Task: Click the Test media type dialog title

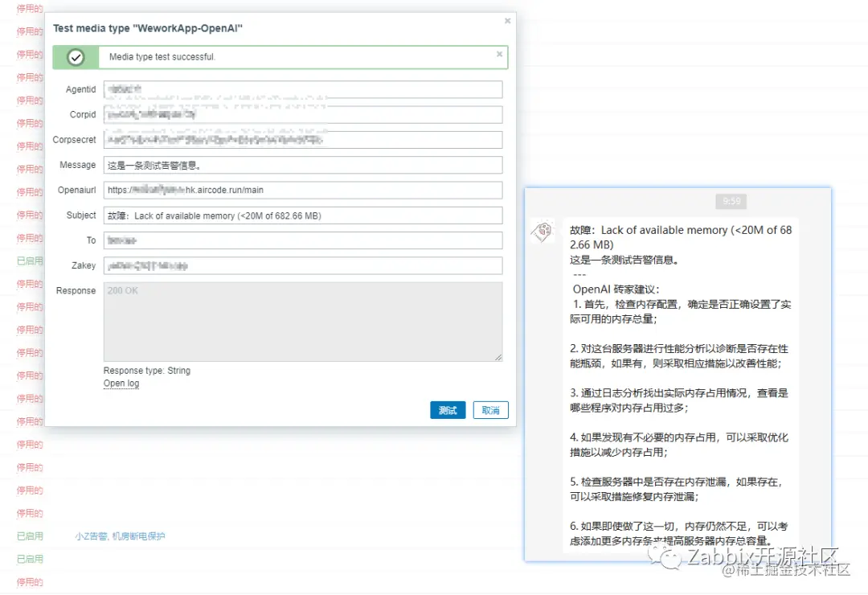Action: [148, 28]
